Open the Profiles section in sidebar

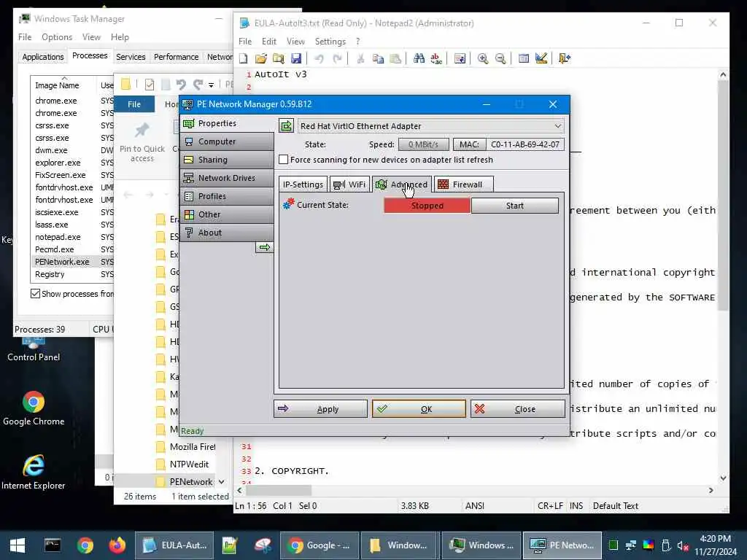click(227, 196)
